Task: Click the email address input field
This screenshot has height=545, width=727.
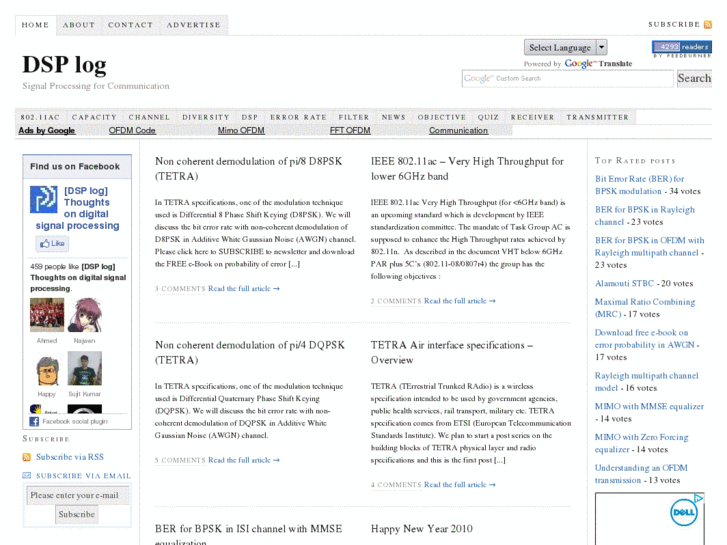Action: click(77, 495)
